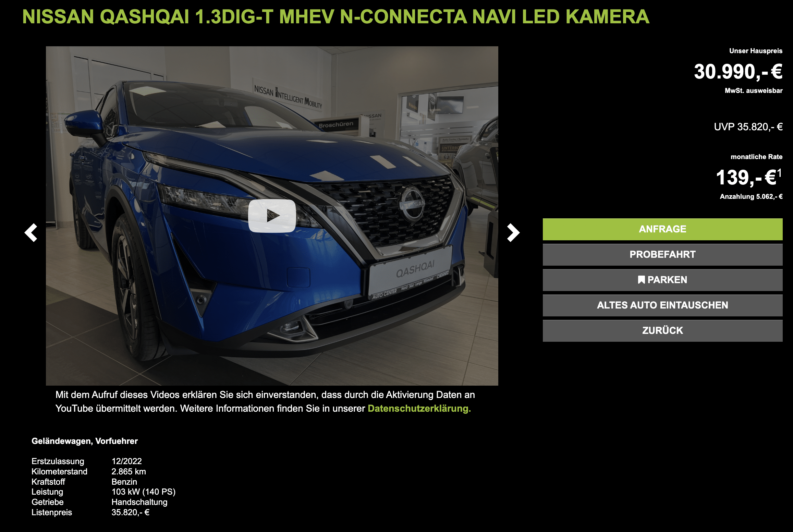Image resolution: width=793 pixels, height=532 pixels.
Task: Click the Anzahlung 5.062,- € text
Action: (x=751, y=196)
